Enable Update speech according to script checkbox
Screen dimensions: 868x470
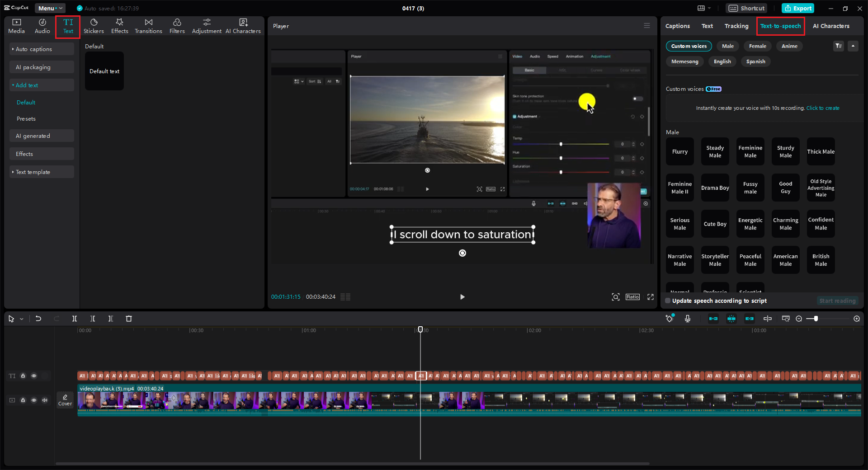(x=668, y=301)
